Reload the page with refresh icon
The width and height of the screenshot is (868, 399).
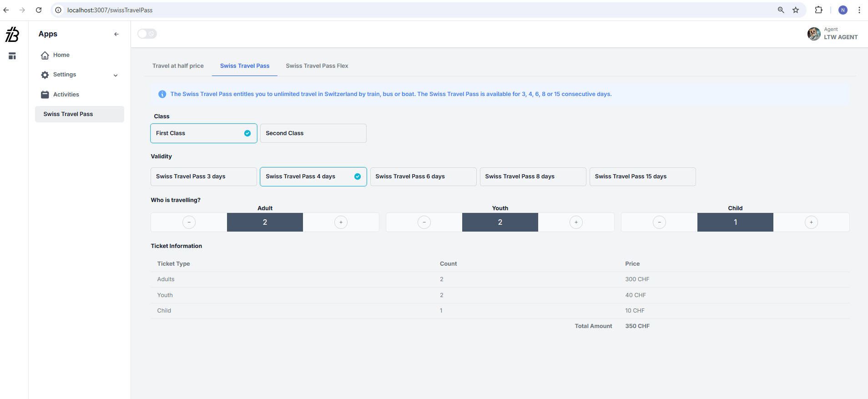[39, 10]
